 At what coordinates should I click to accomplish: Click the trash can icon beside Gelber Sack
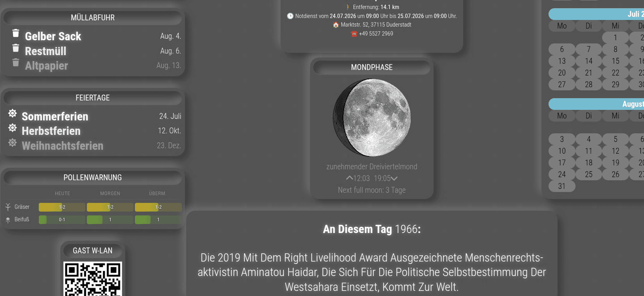[15, 33]
